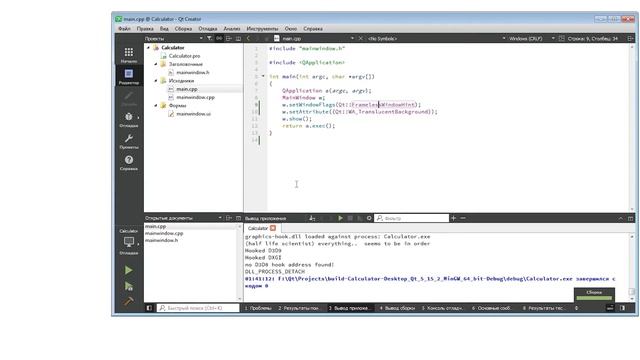Focus the output Фильтр filter field
The height and width of the screenshot is (360, 640).
coord(411,218)
